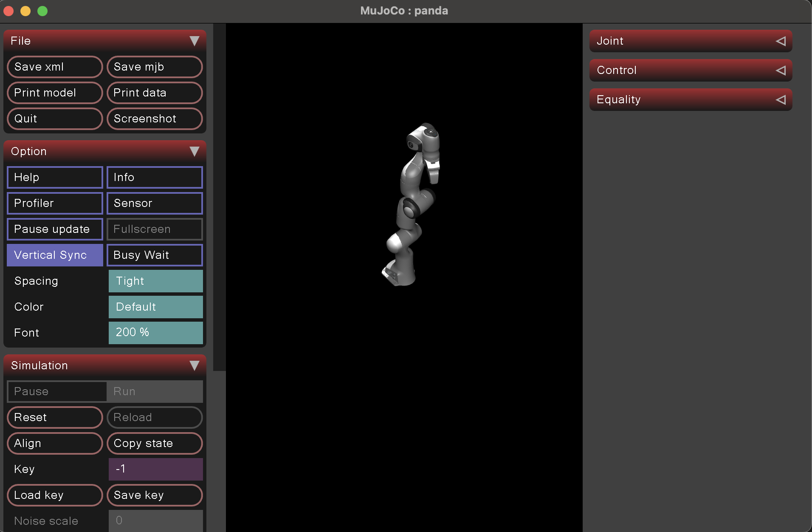Expand the Control panel
812x532 pixels.
coord(780,71)
